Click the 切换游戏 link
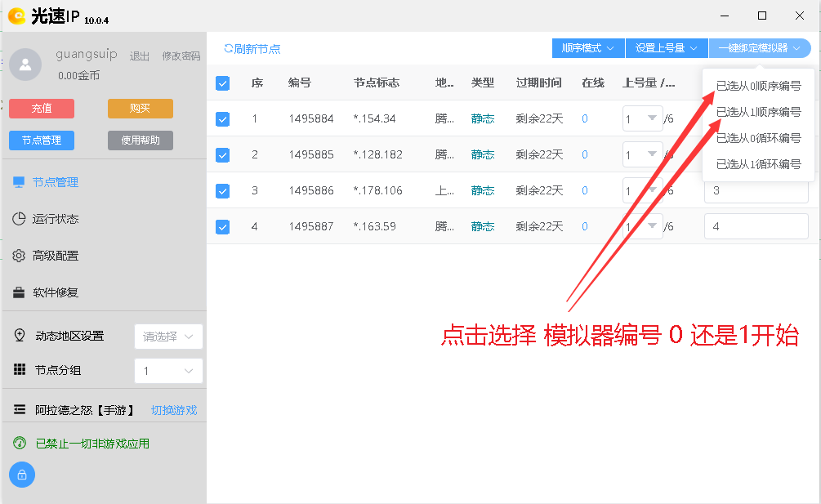 point(174,410)
